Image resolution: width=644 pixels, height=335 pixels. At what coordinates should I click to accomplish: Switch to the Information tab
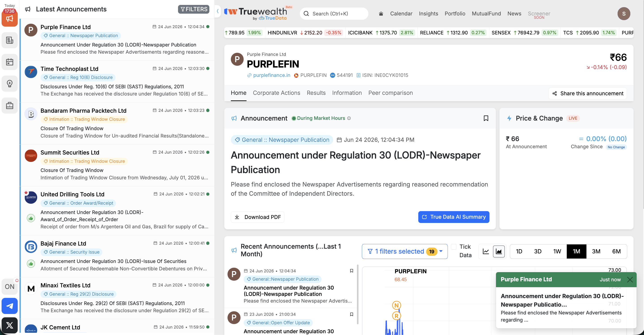click(x=347, y=93)
